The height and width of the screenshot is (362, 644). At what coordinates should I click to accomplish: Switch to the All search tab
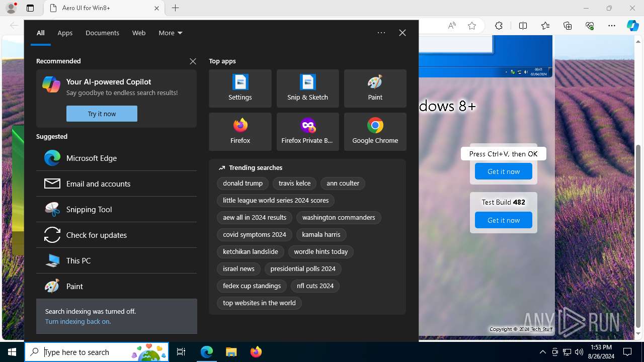pos(41,33)
